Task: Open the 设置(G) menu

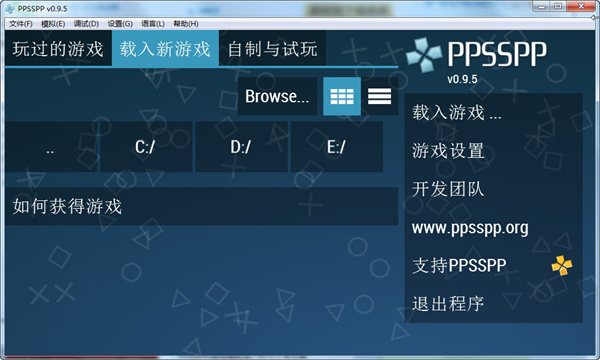Action: click(120, 24)
